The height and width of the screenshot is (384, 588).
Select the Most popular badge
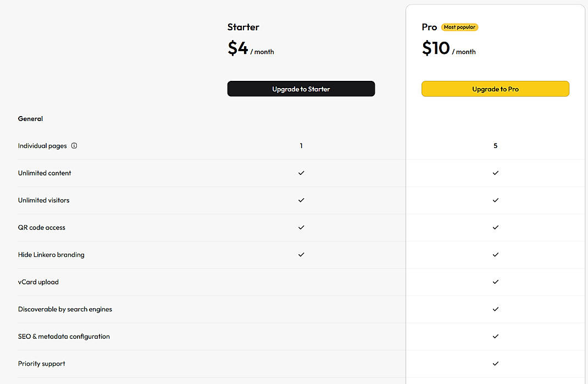click(459, 27)
